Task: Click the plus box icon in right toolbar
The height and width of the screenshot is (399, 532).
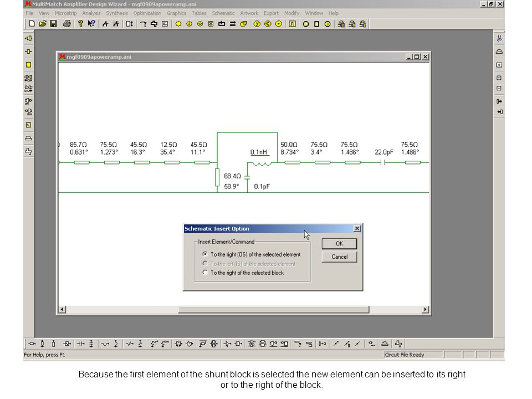Action: 499,78
